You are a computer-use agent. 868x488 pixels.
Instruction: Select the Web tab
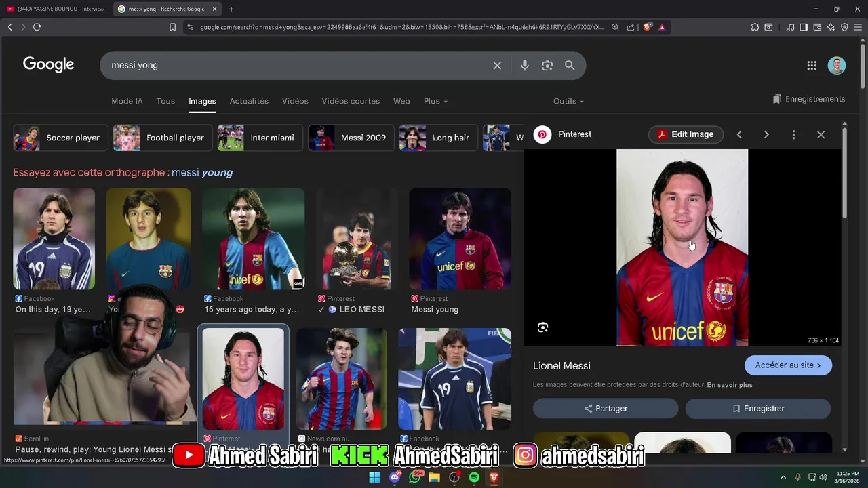coord(401,101)
